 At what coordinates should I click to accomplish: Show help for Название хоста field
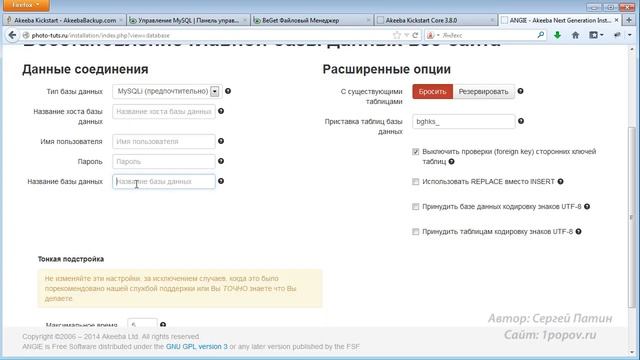pos(221,111)
